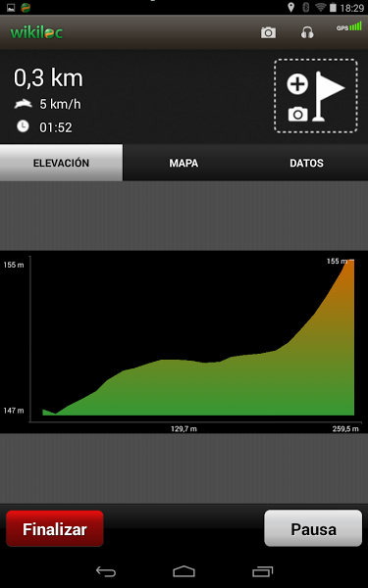
Task: Take a waypoint photo via small camera icon
Action: (x=298, y=114)
